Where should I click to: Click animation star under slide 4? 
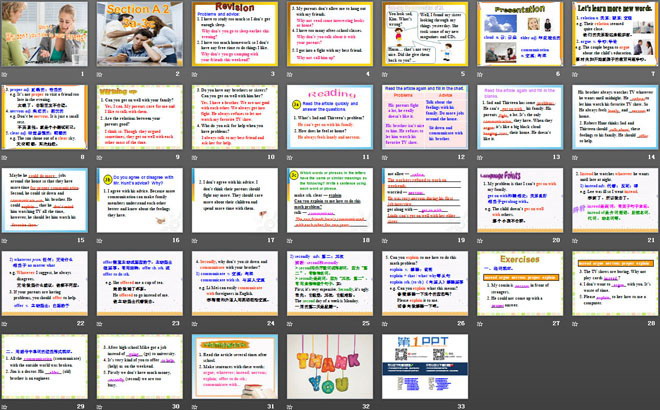tap(290, 75)
